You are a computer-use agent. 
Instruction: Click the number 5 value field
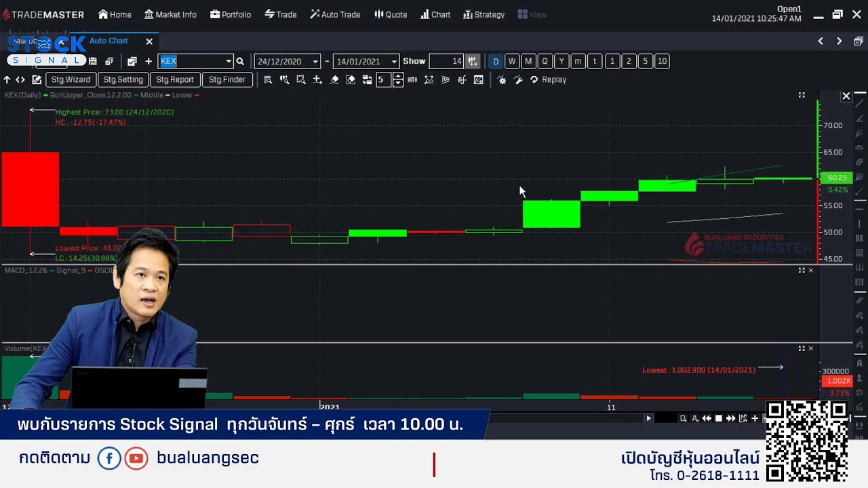(x=382, y=79)
